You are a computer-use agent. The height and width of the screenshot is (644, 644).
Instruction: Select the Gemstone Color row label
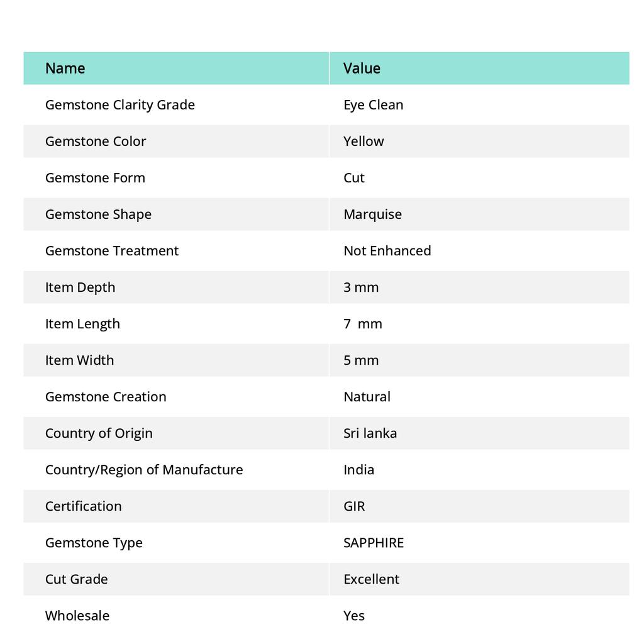point(96,142)
